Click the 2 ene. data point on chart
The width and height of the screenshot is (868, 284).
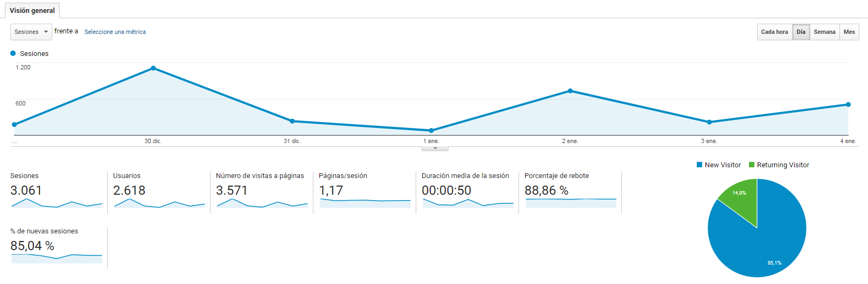570,91
